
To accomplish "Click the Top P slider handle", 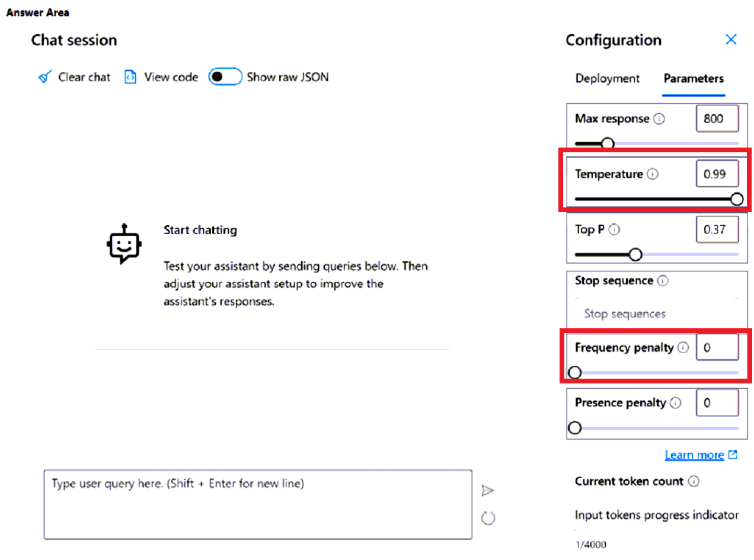I will pyautogui.click(x=636, y=254).
